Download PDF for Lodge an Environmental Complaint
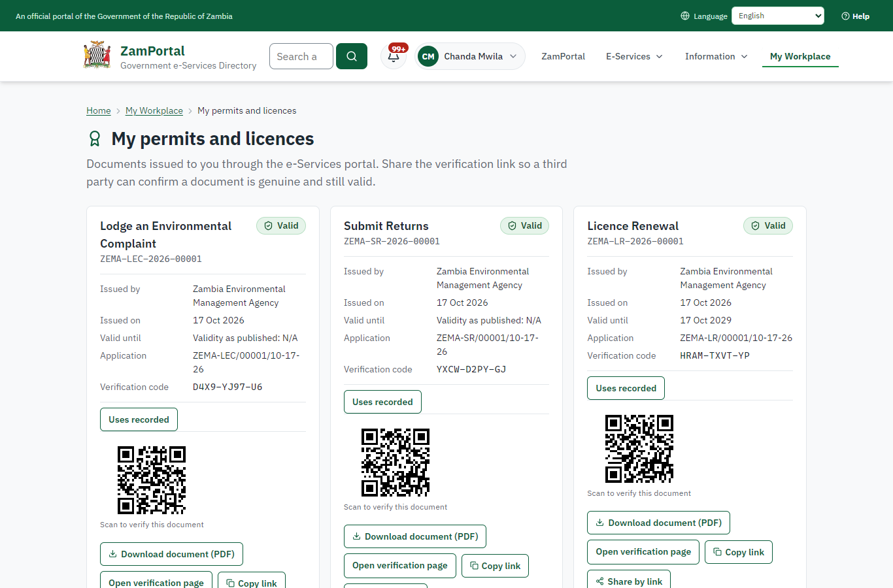Viewport: 893px width, 588px height. tap(171, 554)
